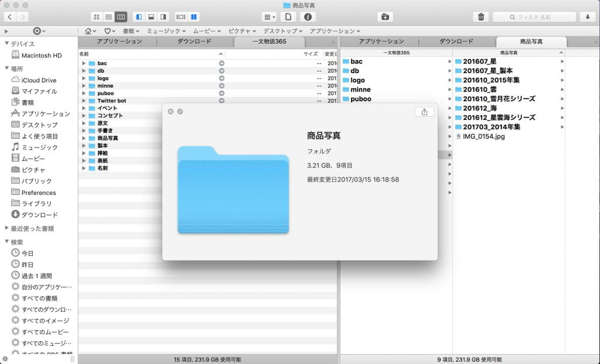The width and height of the screenshot is (600, 364).
Task: Expand the 最近使った書類 sidebar section
Action: click(x=6, y=228)
